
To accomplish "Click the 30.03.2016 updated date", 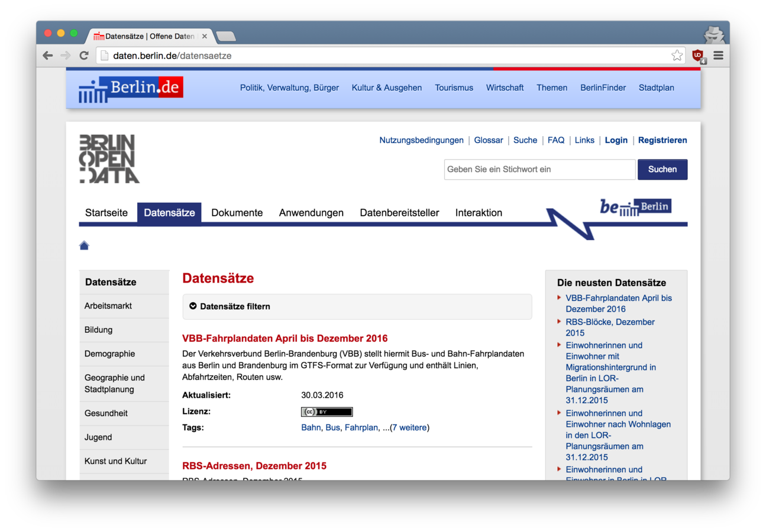I will pos(322,395).
